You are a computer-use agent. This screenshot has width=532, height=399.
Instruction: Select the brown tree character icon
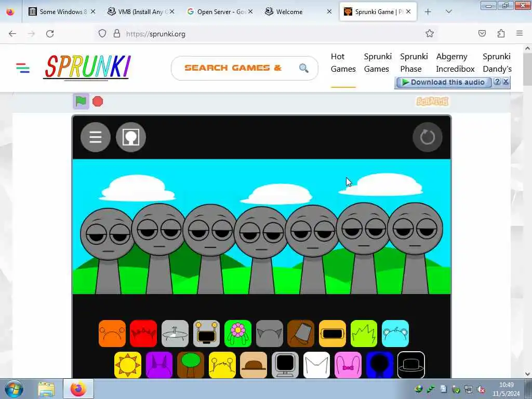pos(191,365)
